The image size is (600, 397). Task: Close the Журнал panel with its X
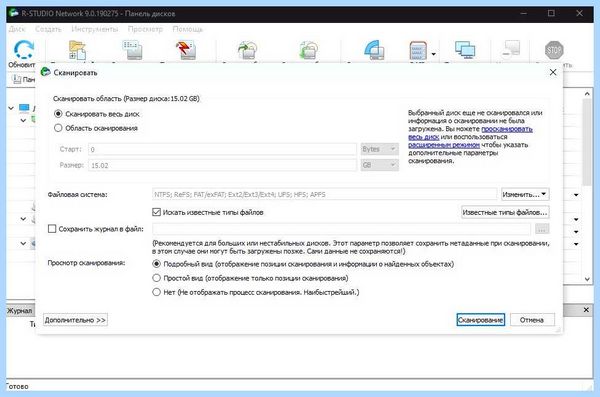point(586,310)
